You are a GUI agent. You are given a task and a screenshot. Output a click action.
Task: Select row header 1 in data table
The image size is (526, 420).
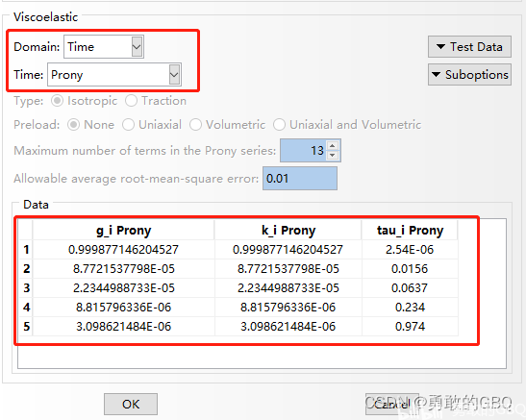tap(26, 250)
